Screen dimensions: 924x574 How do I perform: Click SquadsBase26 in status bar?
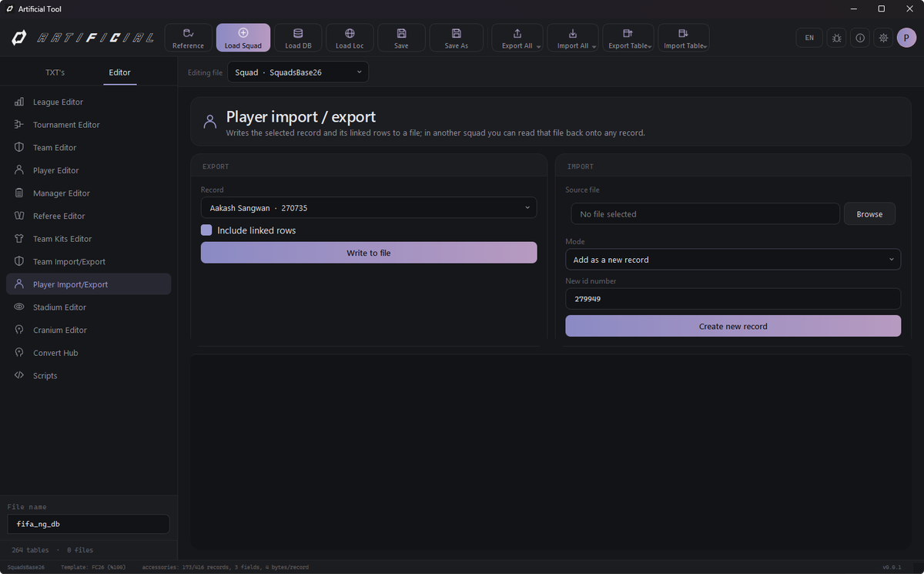tap(26, 567)
